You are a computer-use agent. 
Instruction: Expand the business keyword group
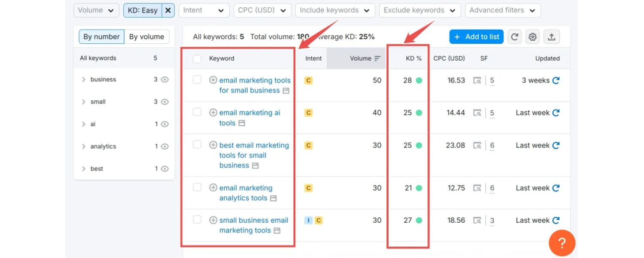84,80
